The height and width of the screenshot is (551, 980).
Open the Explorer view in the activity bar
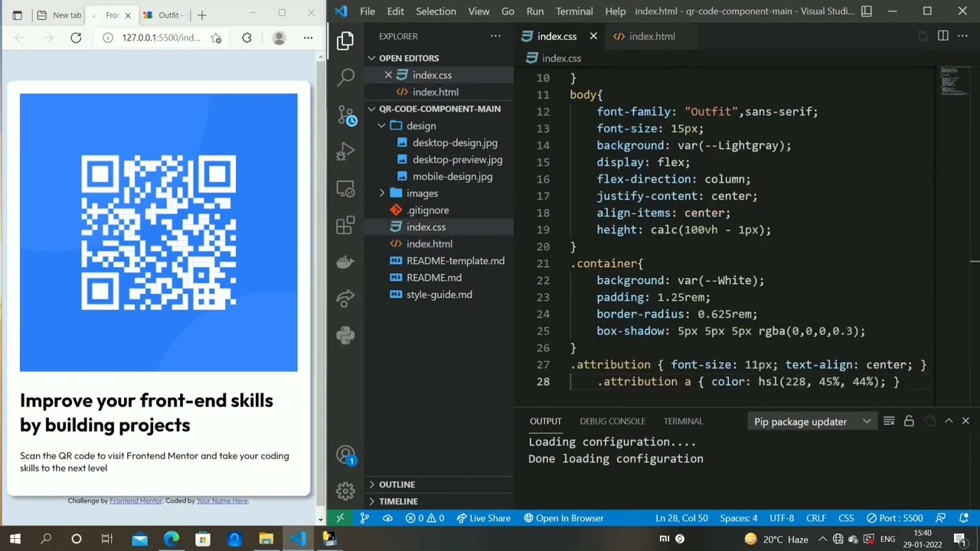coord(345,41)
